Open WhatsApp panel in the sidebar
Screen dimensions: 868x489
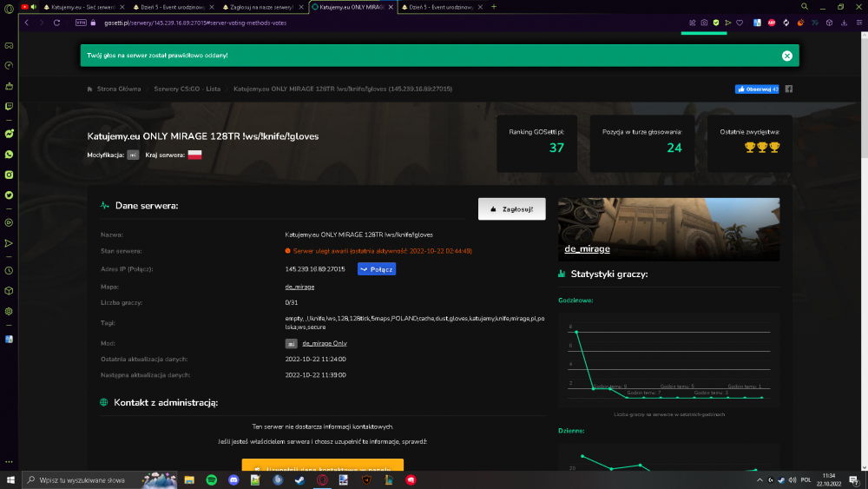click(9, 155)
